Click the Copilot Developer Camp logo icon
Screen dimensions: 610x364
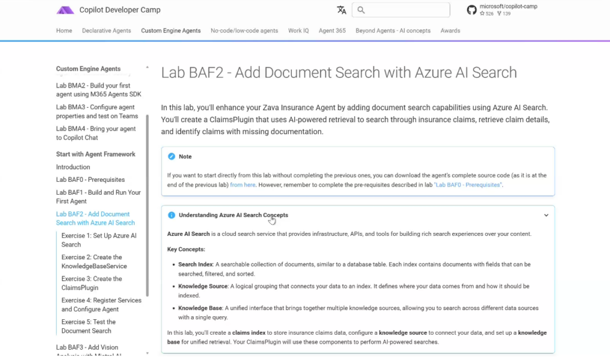tap(65, 10)
